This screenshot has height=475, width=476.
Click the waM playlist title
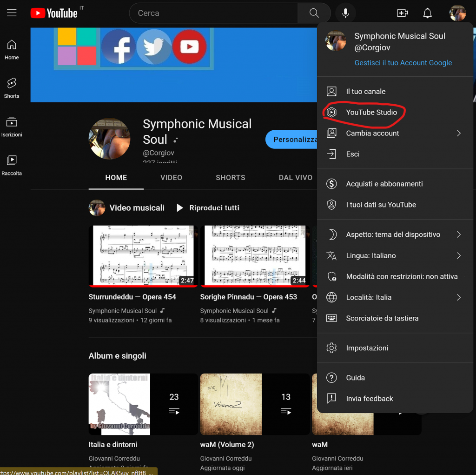320,445
